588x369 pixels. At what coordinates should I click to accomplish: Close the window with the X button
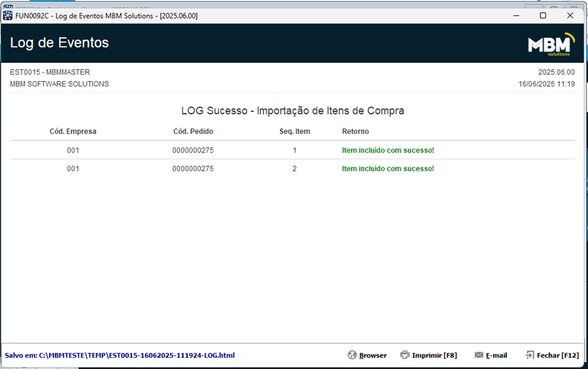click(x=569, y=15)
